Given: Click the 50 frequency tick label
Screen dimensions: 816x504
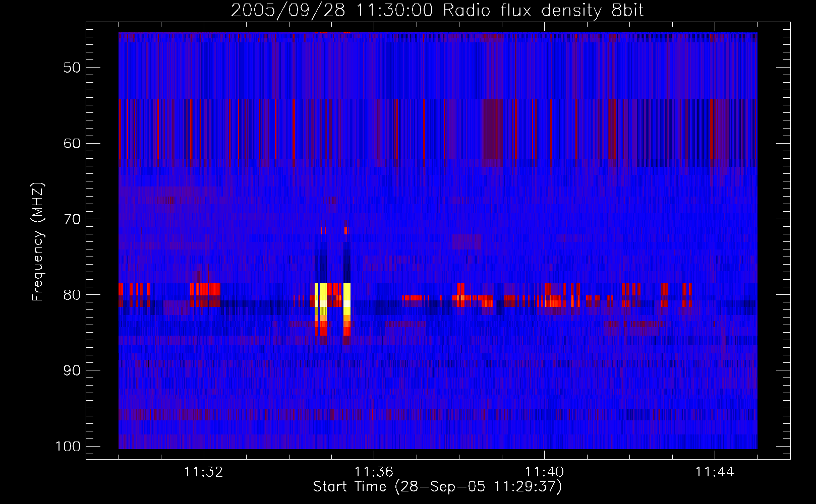Looking at the screenshot, I should pos(72,68).
